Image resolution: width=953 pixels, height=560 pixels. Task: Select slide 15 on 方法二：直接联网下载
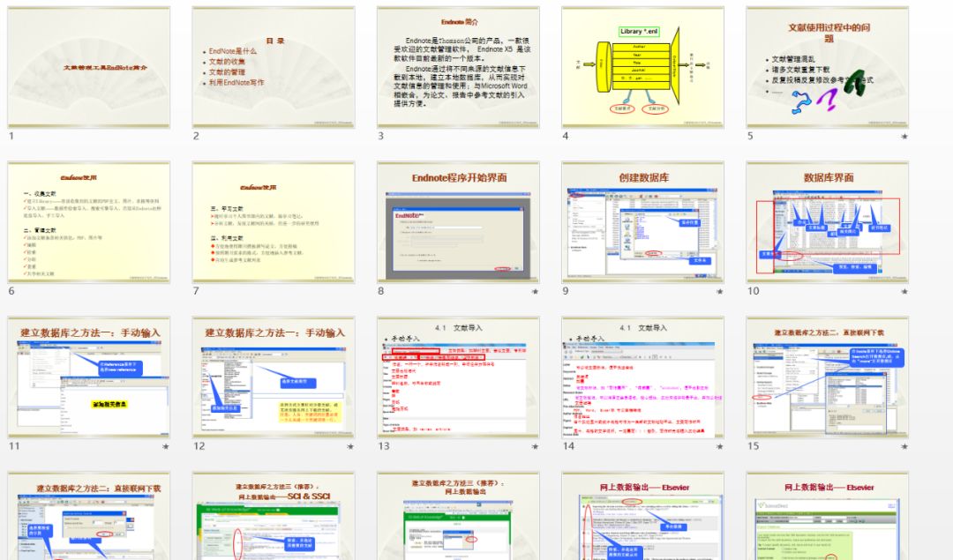[828, 377]
